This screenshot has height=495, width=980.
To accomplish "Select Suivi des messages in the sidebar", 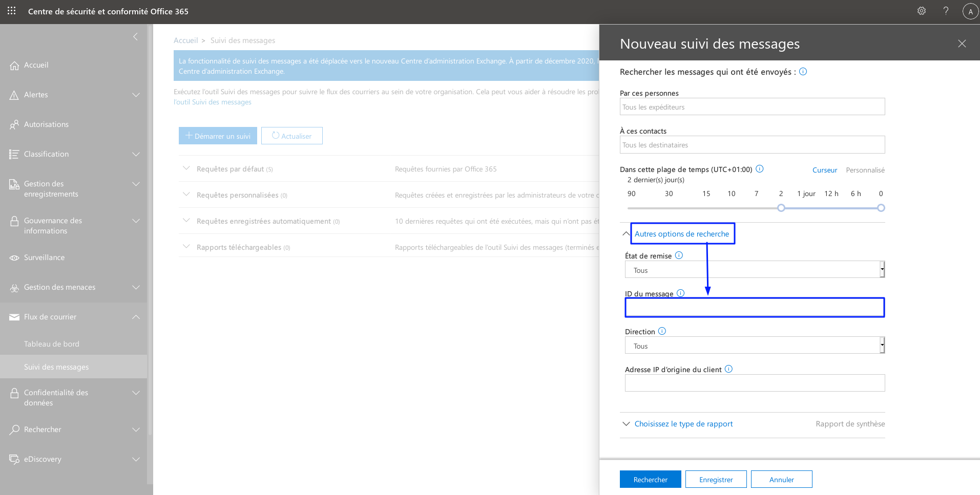I will click(56, 367).
